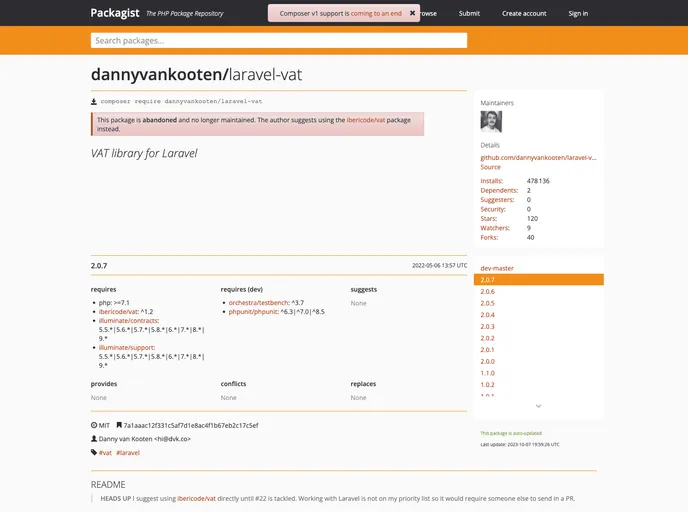This screenshot has height=512, width=688.
Task: Click the MIT license icon
Action: (x=94, y=425)
